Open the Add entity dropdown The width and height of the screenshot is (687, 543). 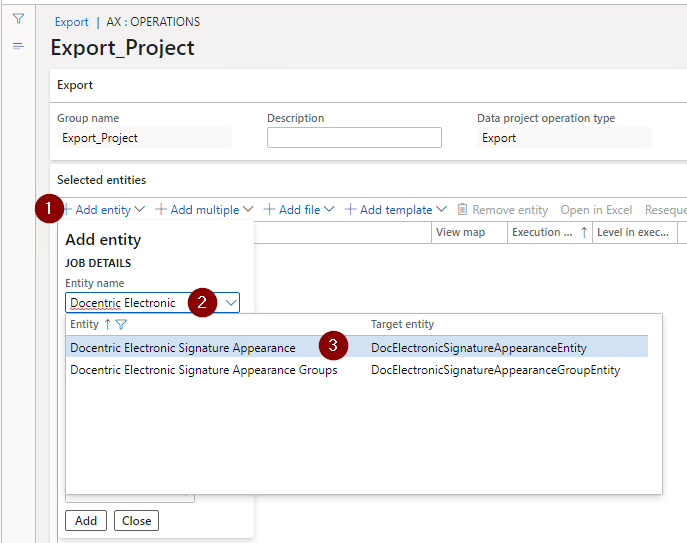click(x=104, y=210)
